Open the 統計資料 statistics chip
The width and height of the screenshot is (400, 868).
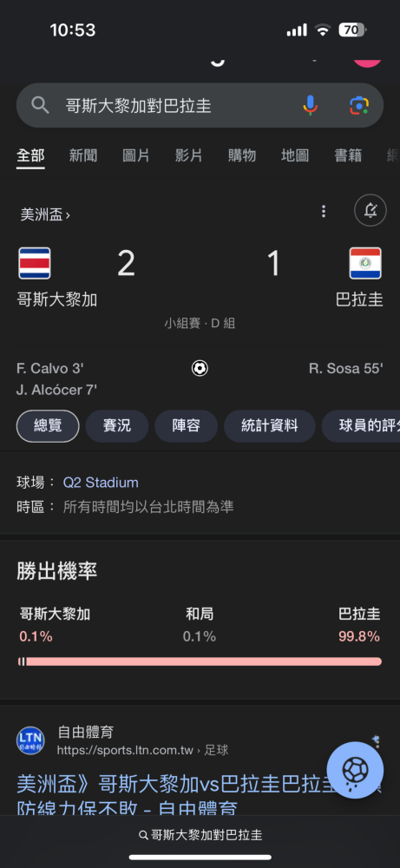point(270,425)
